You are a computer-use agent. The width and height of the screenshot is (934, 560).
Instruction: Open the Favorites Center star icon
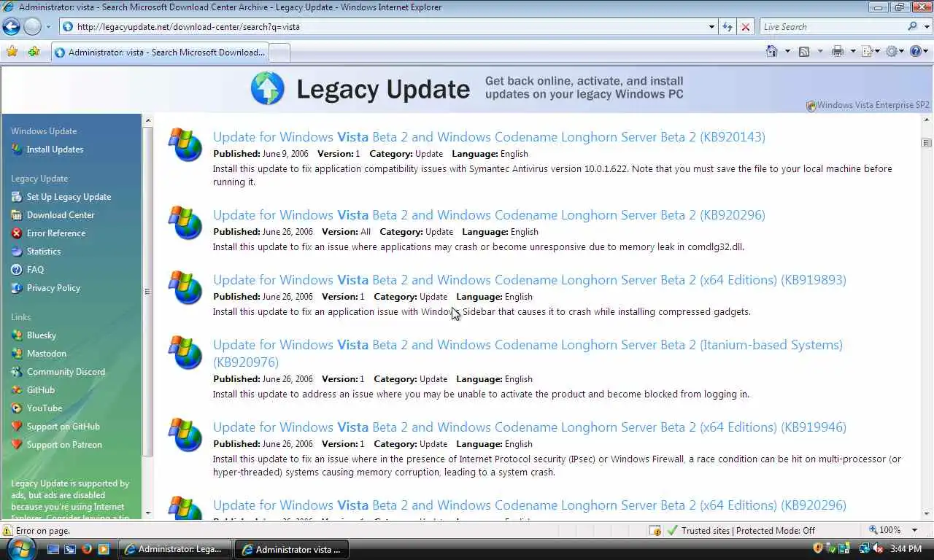(x=12, y=52)
